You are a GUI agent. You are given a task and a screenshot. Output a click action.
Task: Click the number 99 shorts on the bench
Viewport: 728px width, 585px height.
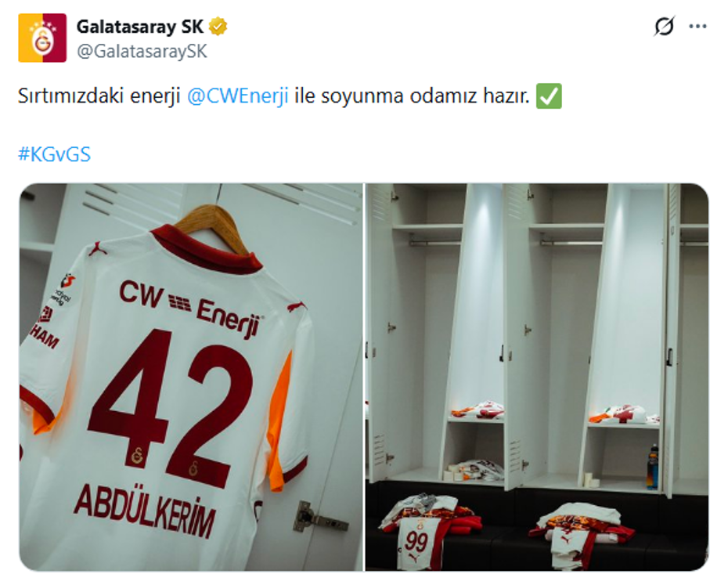point(416,542)
